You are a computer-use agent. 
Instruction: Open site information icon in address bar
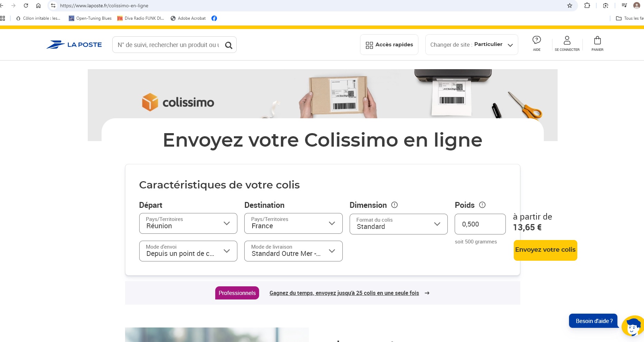pos(53,6)
